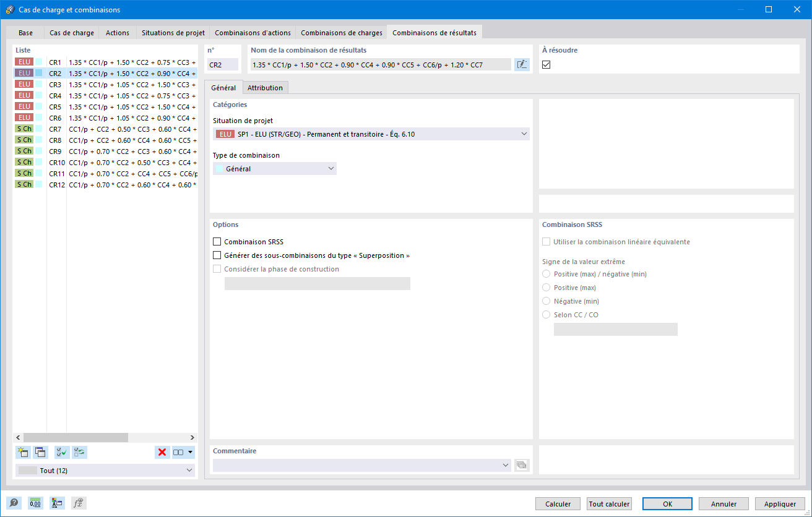Toggle the À résoudre checkbox
This screenshot has width=812, height=517.
click(x=546, y=64)
